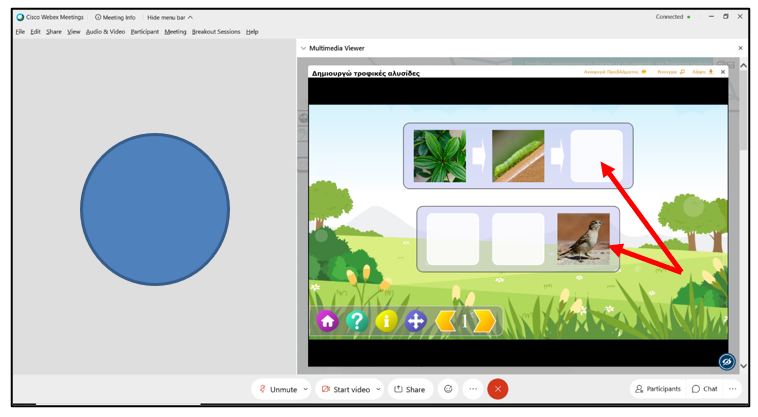Select the caterpillar picture

point(518,156)
